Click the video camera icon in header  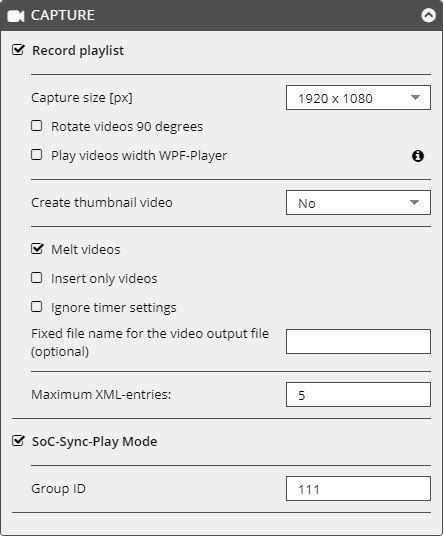16,16
